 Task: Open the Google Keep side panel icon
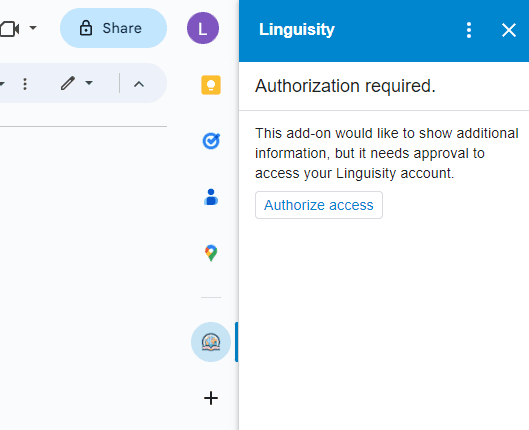tap(211, 85)
